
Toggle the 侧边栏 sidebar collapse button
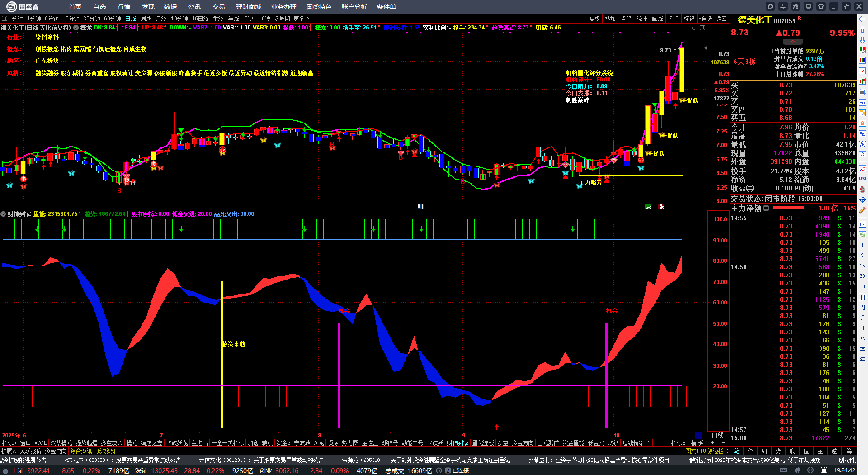(x=717, y=451)
